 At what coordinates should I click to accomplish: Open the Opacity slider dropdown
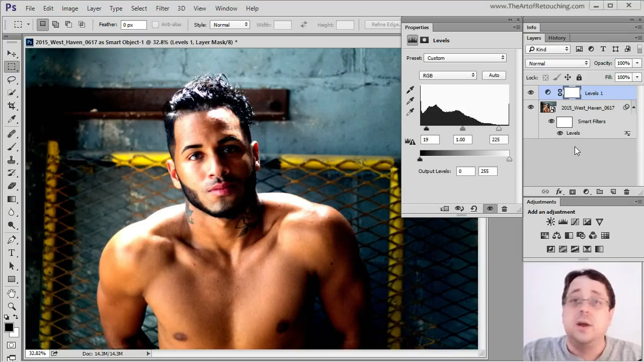coord(637,63)
